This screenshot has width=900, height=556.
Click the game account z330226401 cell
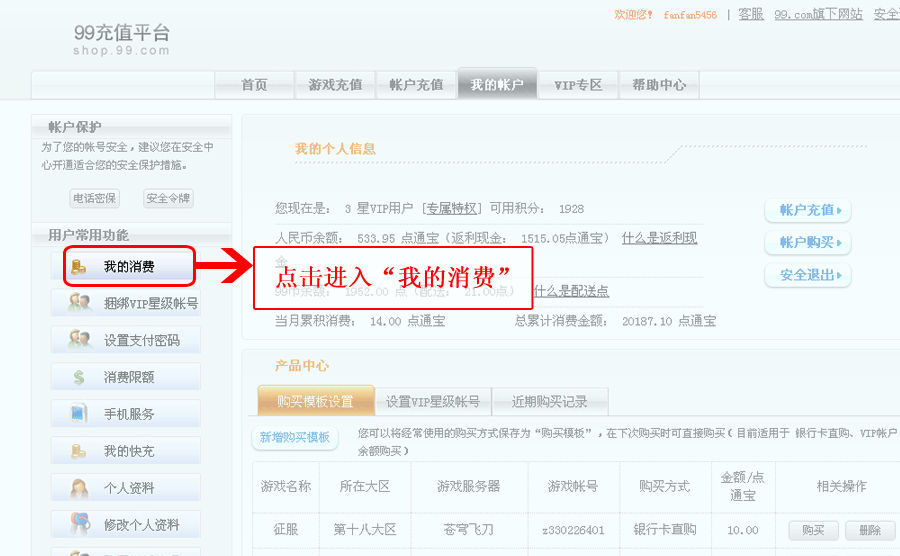(x=573, y=530)
